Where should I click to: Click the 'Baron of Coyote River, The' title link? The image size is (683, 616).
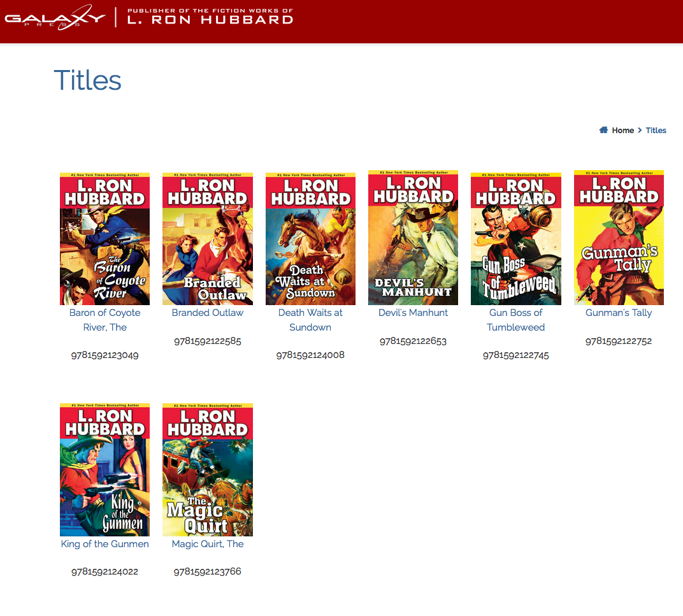tap(104, 320)
